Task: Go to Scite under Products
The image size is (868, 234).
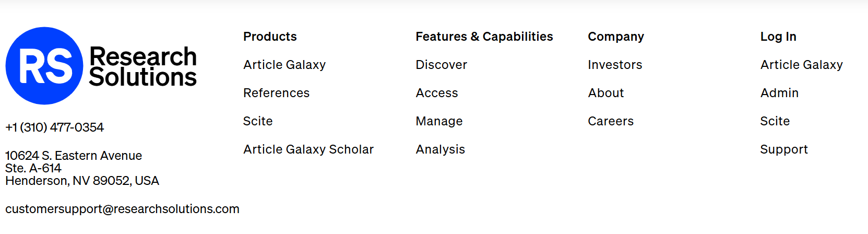Action: point(258,121)
